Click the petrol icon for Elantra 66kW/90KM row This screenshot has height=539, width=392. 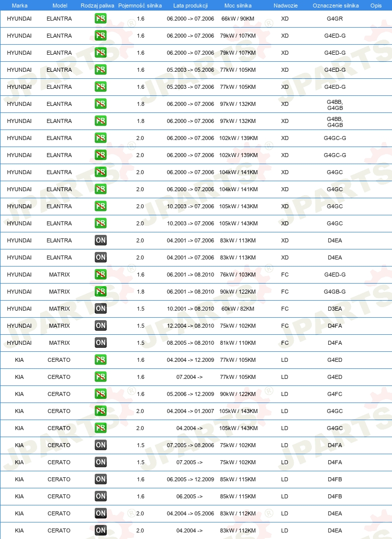101,19
